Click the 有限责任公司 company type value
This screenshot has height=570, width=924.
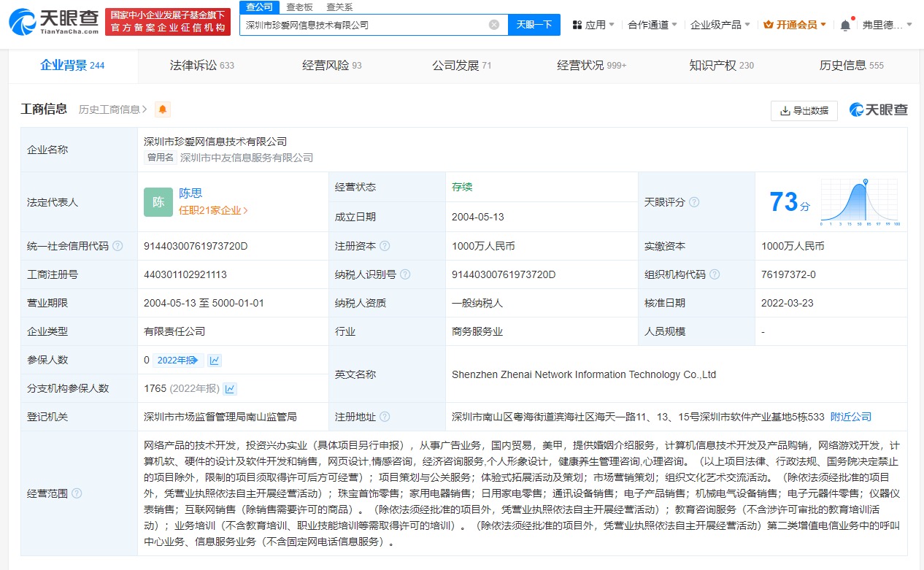click(174, 331)
